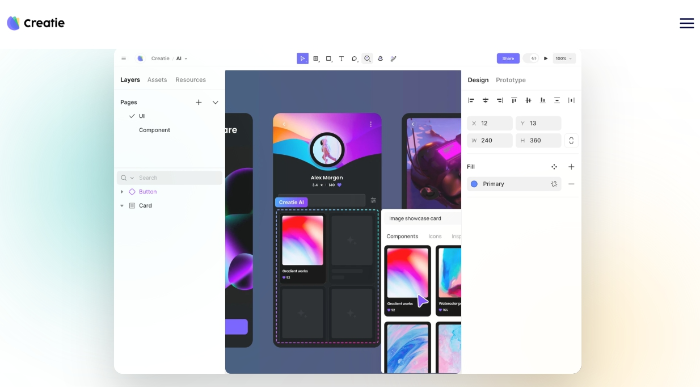Screen dimensions: 700x387
Task: Click the project avatar icon in toolbar
Action: point(140,58)
